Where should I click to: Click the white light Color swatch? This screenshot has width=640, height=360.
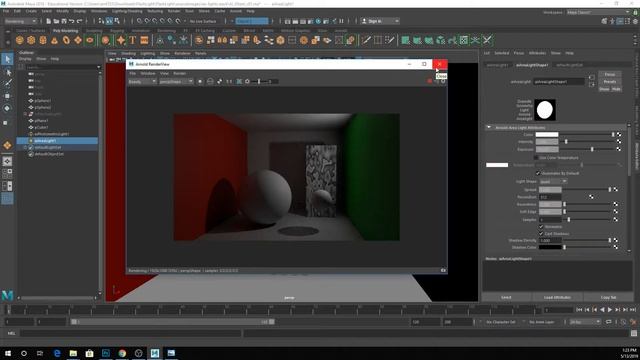click(x=547, y=134)
